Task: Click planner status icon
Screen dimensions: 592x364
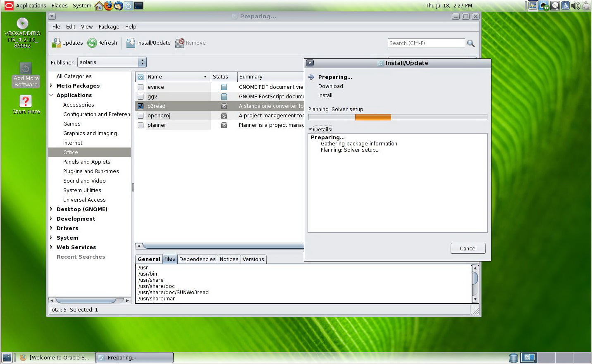Action: click(224, 125)
